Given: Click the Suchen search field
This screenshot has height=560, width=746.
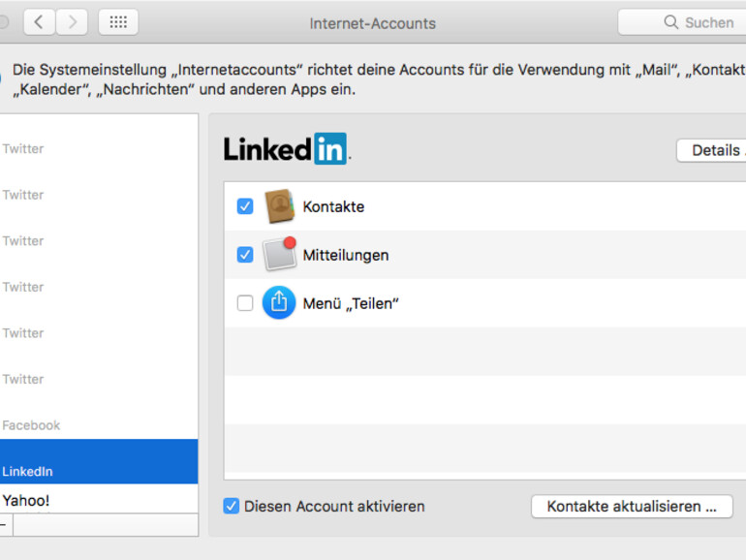Looking at the screenshot, I should 682,22.
